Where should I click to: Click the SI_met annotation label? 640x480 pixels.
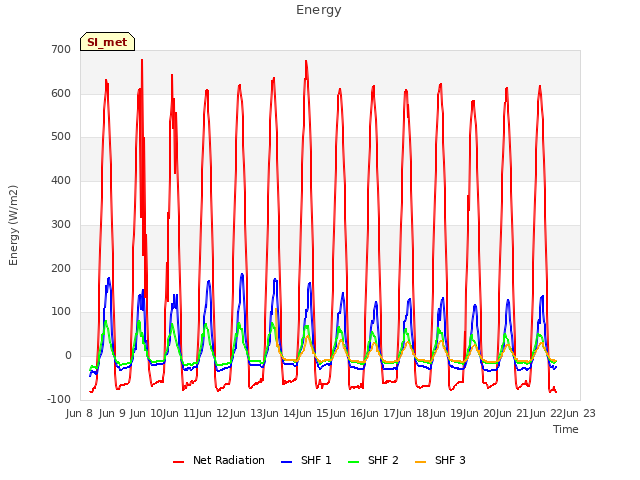point(107,42)
